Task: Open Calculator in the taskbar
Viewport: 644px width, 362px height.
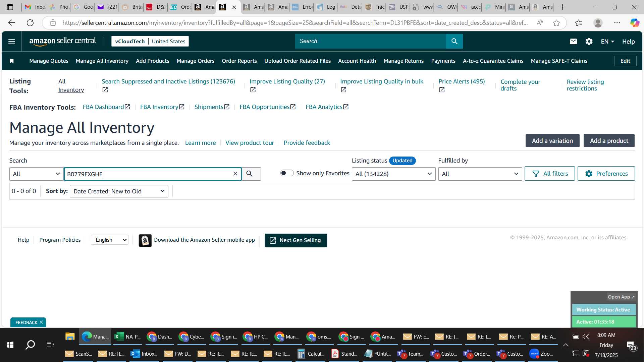Action: click(x=311, y=354)
